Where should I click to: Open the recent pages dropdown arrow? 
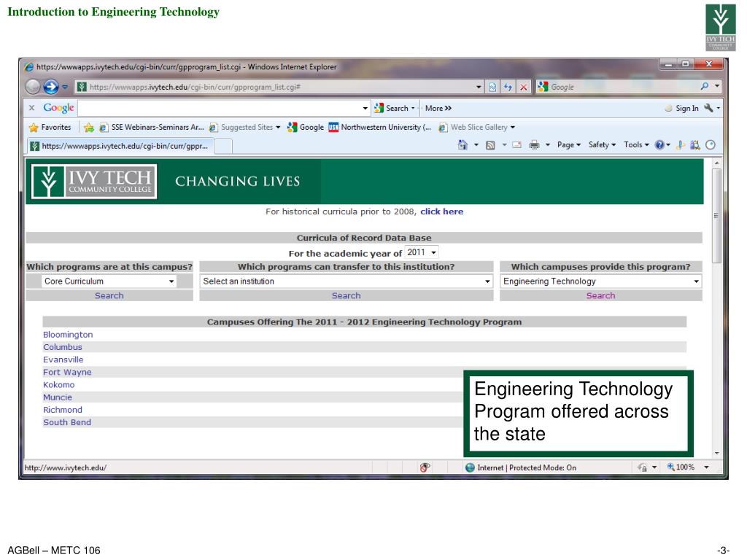pyautogui.click(x=65, y=87)
